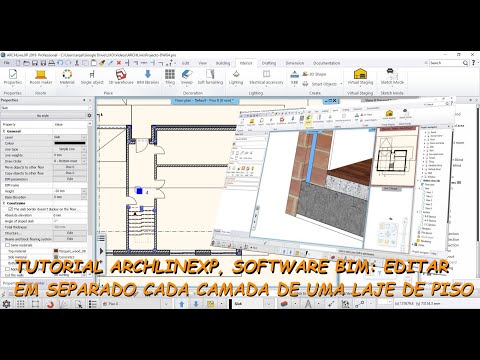Open the Draw Order dropdown
Image resolution: width=480 pixels, height=360 pixels.
[x=84, y=161]
